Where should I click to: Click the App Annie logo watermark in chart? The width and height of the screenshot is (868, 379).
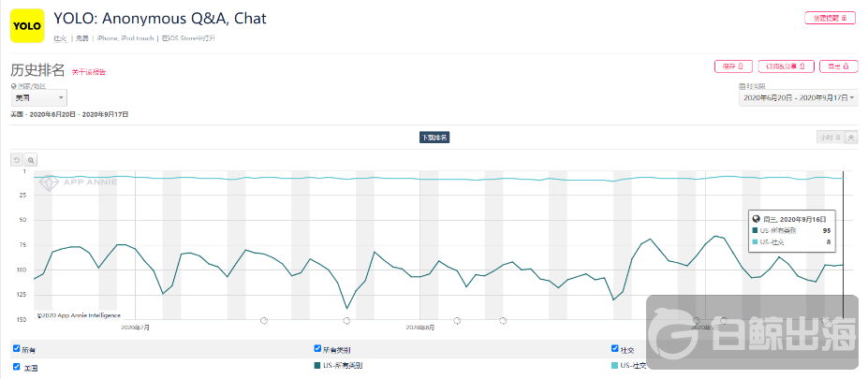tap(79, 183)
